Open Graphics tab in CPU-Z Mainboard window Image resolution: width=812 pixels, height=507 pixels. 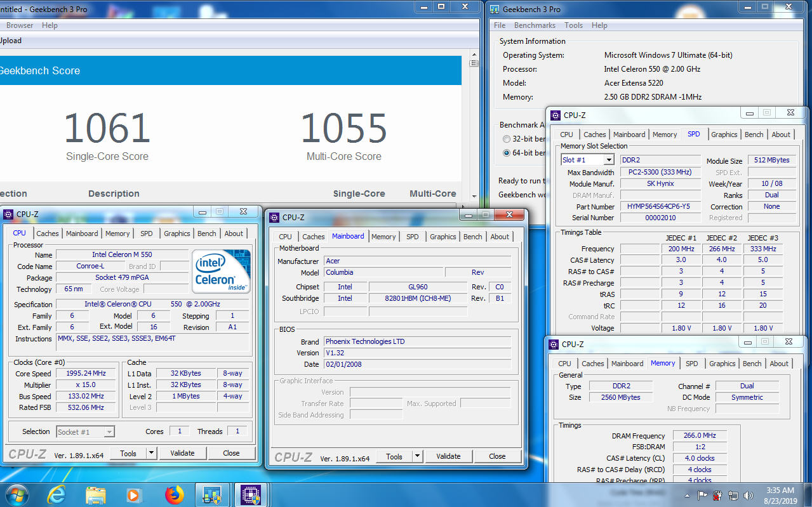pos(443,237)
